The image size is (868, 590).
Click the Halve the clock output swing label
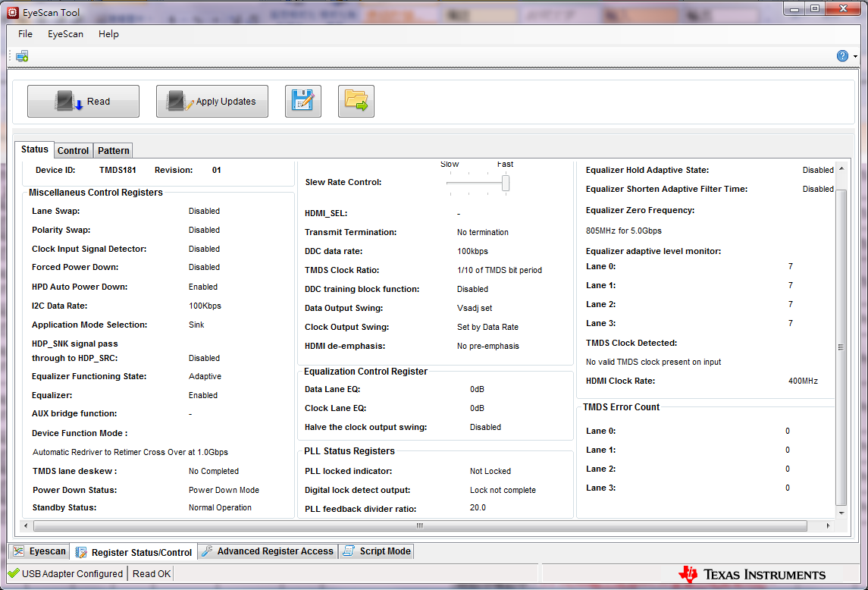coord(366,427)
